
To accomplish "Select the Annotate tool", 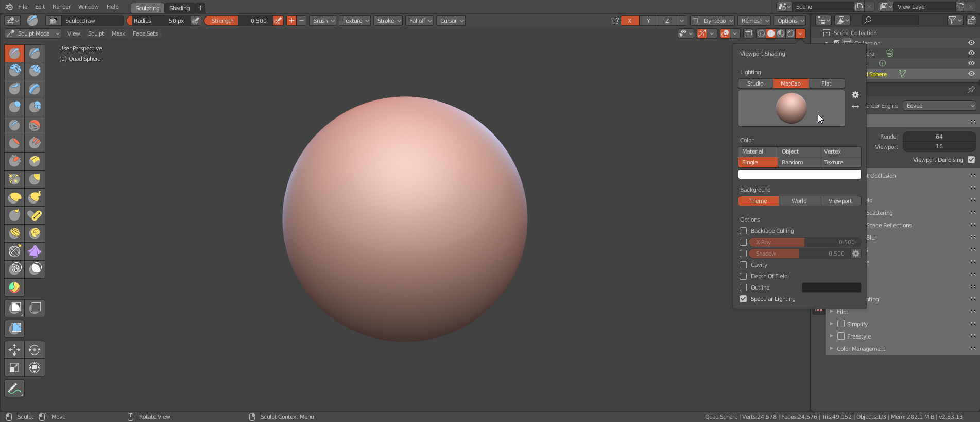I will 14,389.
